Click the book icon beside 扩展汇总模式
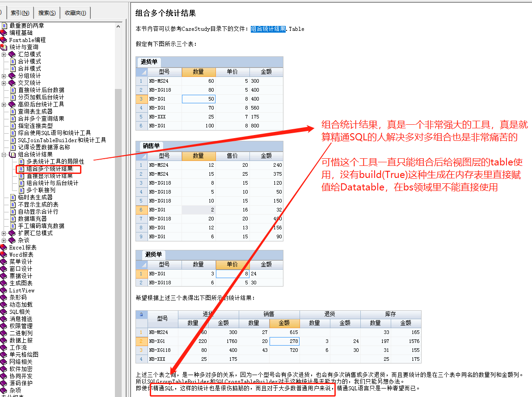 click(x=12, y=233)
